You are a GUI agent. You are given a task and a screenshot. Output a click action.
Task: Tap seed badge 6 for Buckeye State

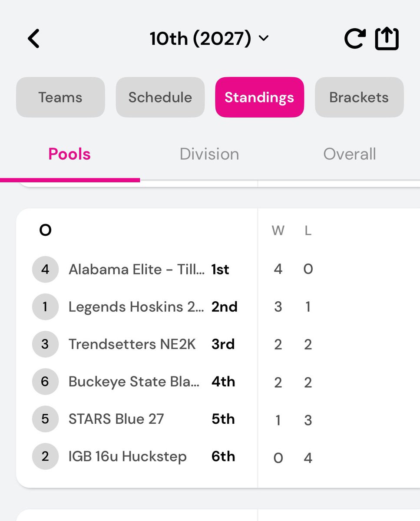[45, 382]
